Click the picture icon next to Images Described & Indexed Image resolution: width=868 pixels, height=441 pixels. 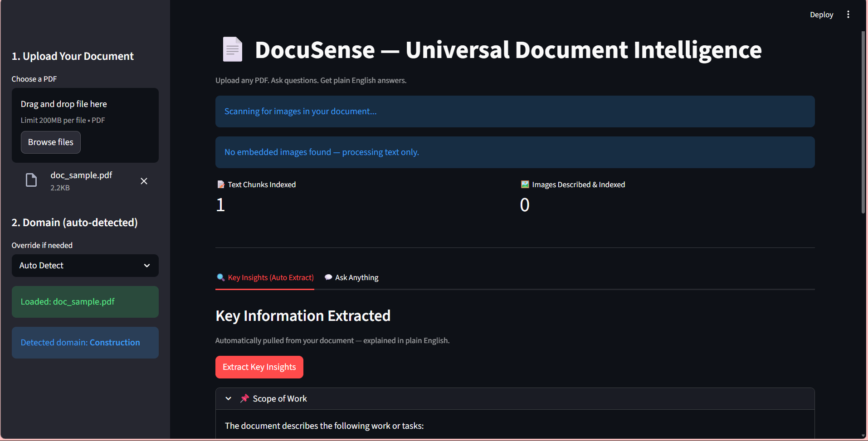pyautogui.click(x=524, y=184)
